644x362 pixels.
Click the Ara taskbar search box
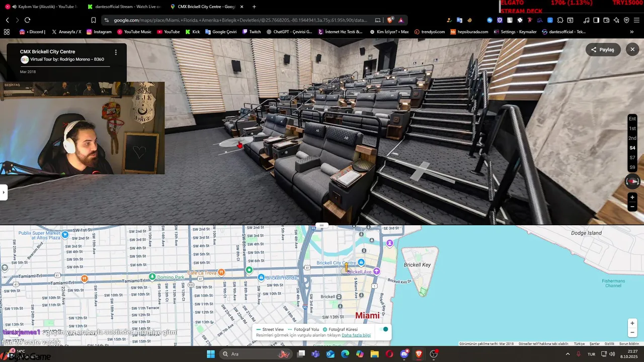[x=256, y=354]
